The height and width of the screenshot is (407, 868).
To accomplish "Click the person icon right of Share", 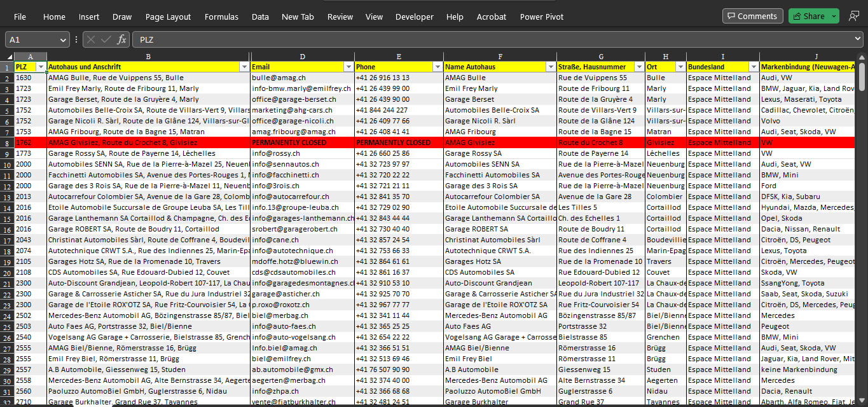I will pyautogui.click(x=853, y=16).
